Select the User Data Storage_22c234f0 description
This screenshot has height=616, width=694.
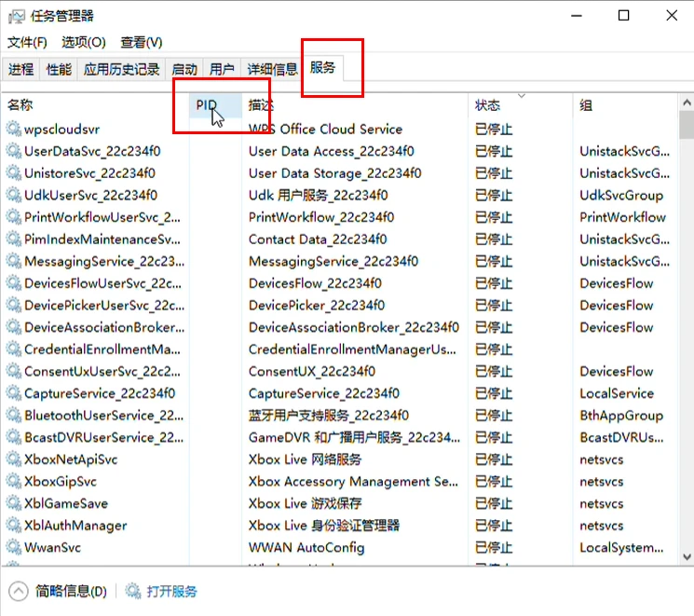(334, 172)
